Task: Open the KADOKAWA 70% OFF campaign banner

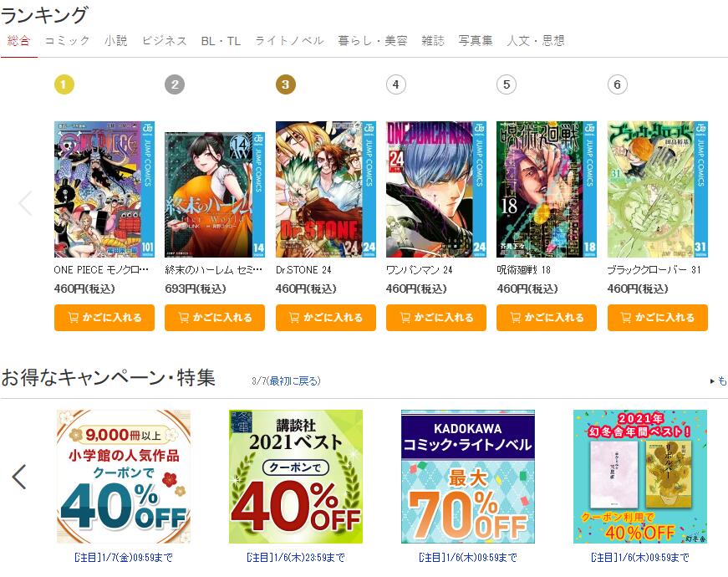Action: (468, 477)
